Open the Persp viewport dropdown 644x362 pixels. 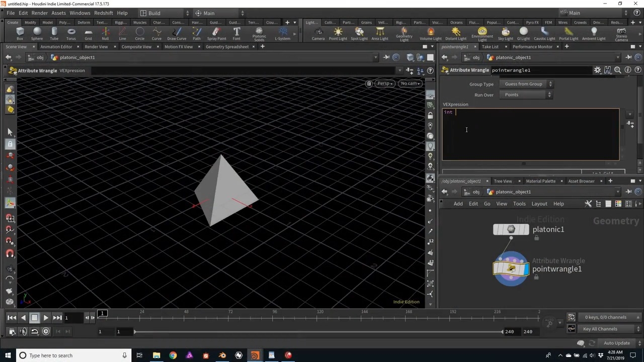[x=385, y=83]
